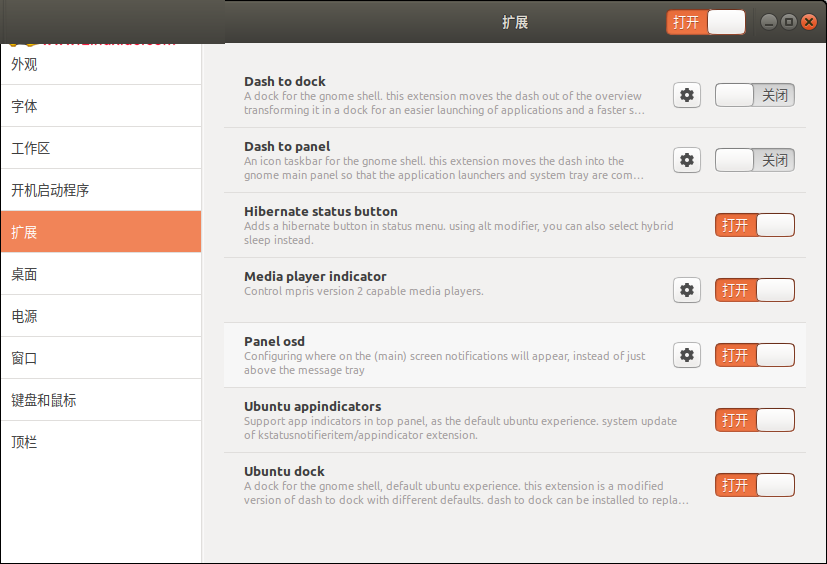Open Dash to panel settings gear

click(687, 160)
